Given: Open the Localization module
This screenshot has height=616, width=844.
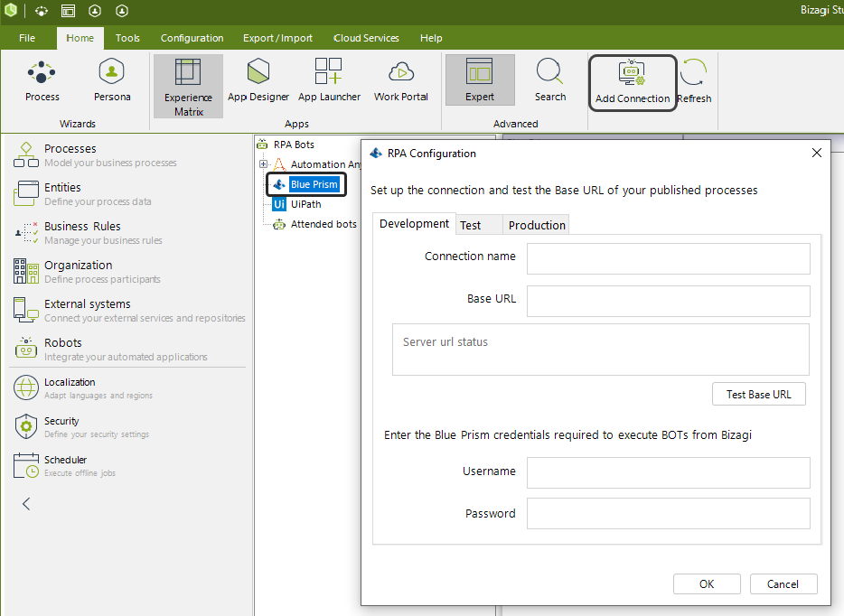Looking at the screenshot, I should pos(83,387).
